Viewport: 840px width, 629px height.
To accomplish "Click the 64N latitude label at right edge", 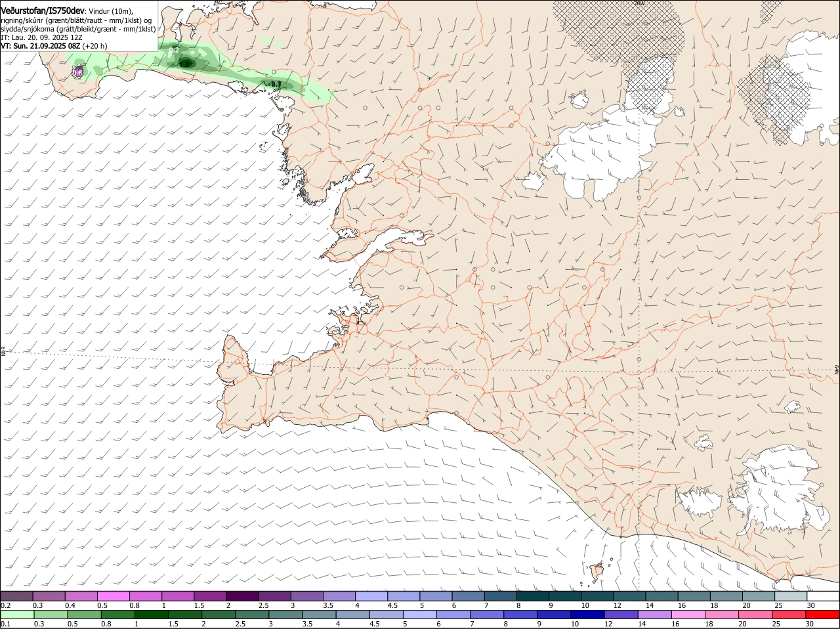I will pyautogui.click(x=837, y=370).
